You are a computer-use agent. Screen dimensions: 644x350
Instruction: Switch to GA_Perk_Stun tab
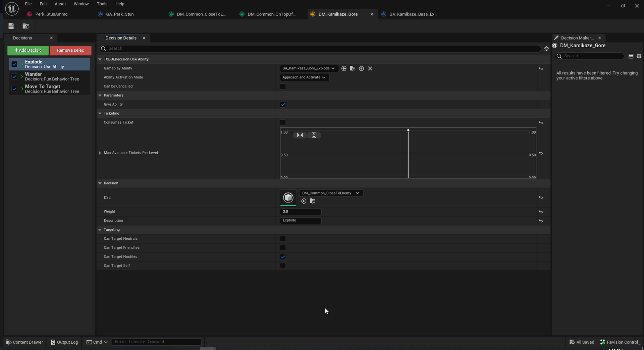[120, 14]
